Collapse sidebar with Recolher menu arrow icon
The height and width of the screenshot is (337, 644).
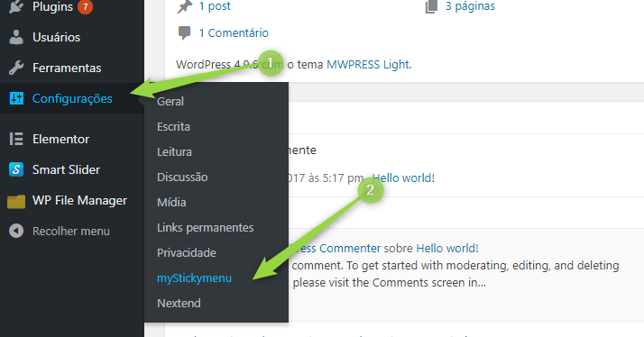[x=16, y=231]
